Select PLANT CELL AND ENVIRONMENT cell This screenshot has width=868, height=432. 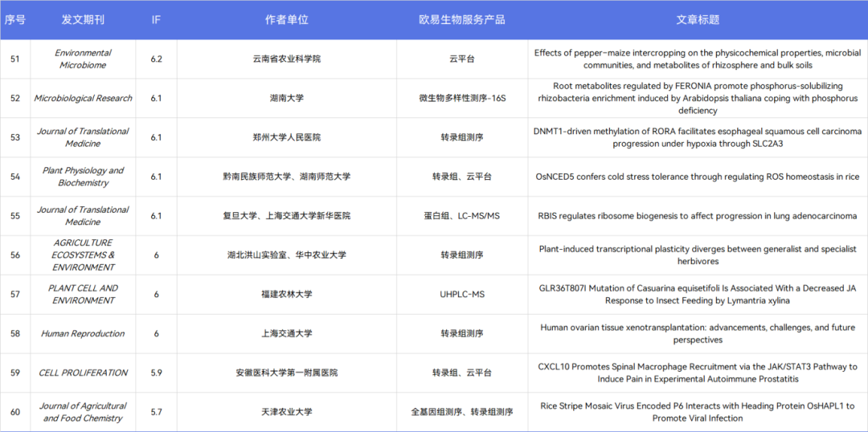pos(83,294)
